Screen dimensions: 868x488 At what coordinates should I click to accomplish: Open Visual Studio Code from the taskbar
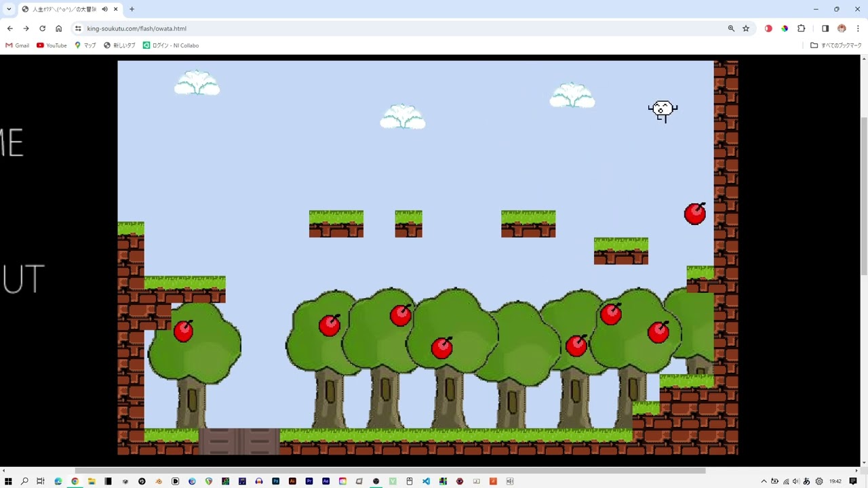point(426,481)
